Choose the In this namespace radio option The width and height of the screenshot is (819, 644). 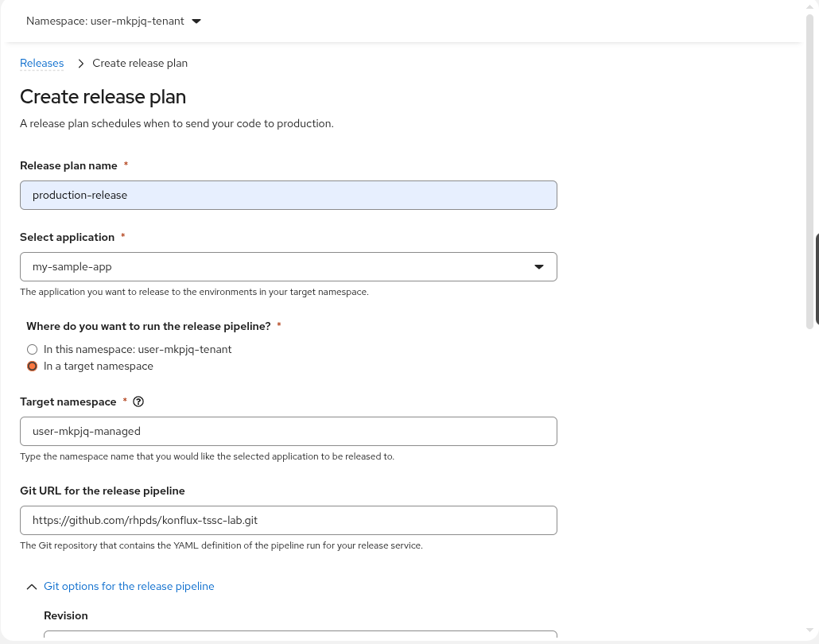pos(33,349)
